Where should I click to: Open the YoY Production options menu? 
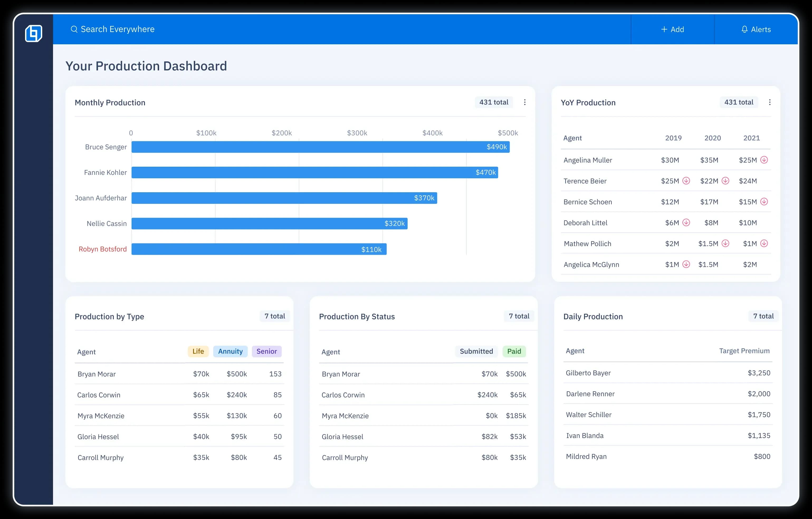coord(770,102)
